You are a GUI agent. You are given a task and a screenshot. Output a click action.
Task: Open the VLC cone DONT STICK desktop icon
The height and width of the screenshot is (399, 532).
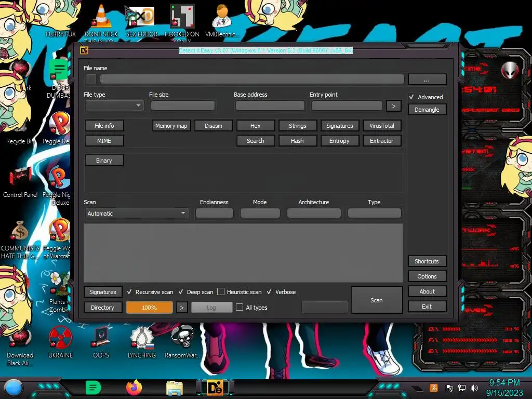pyautogui.click(x=101, y=20)
